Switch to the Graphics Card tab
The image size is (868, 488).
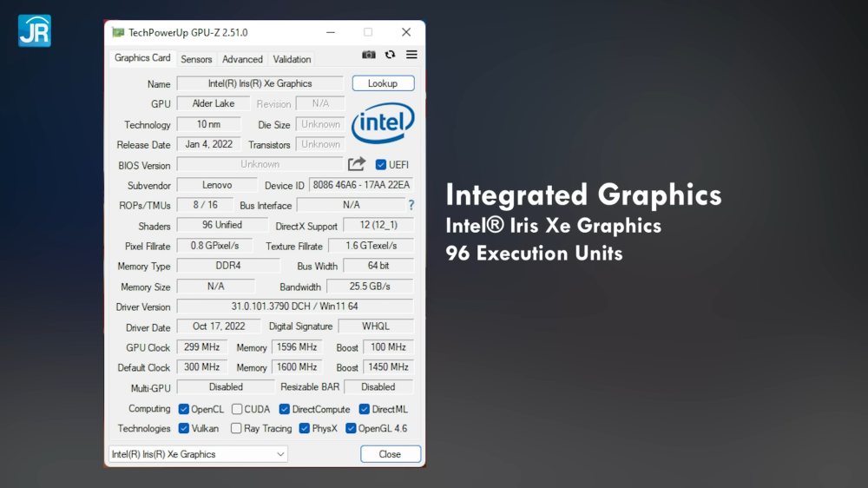142,58
